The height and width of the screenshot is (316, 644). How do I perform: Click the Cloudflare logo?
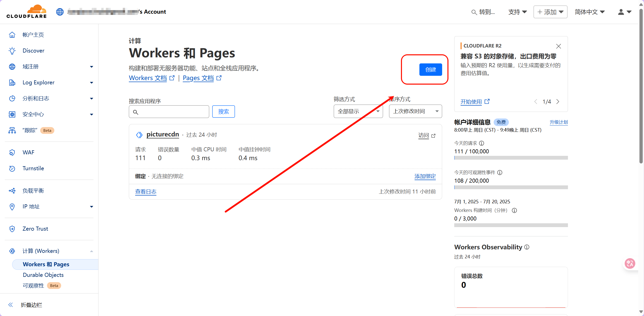pyautogui.click(x=27, y=12)
